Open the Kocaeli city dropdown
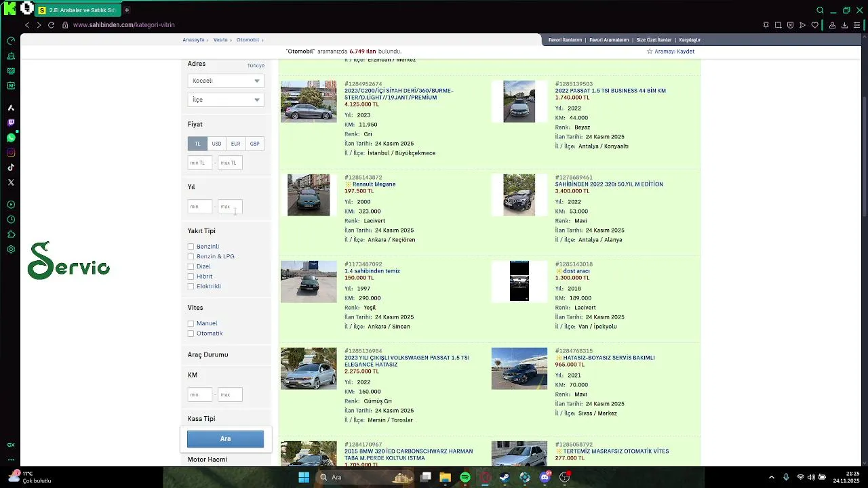This screenshot has width=868, height=488. (225, 81)
